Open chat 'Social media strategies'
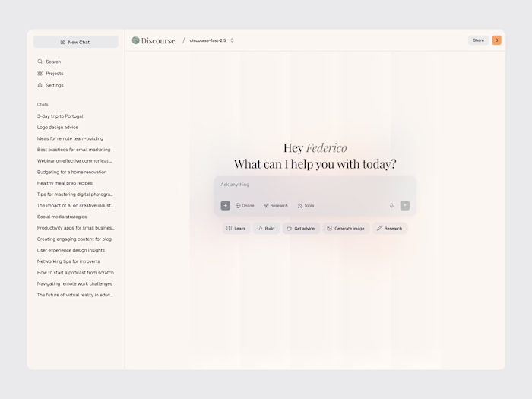 pyautogui.click(x=62, y=217)
